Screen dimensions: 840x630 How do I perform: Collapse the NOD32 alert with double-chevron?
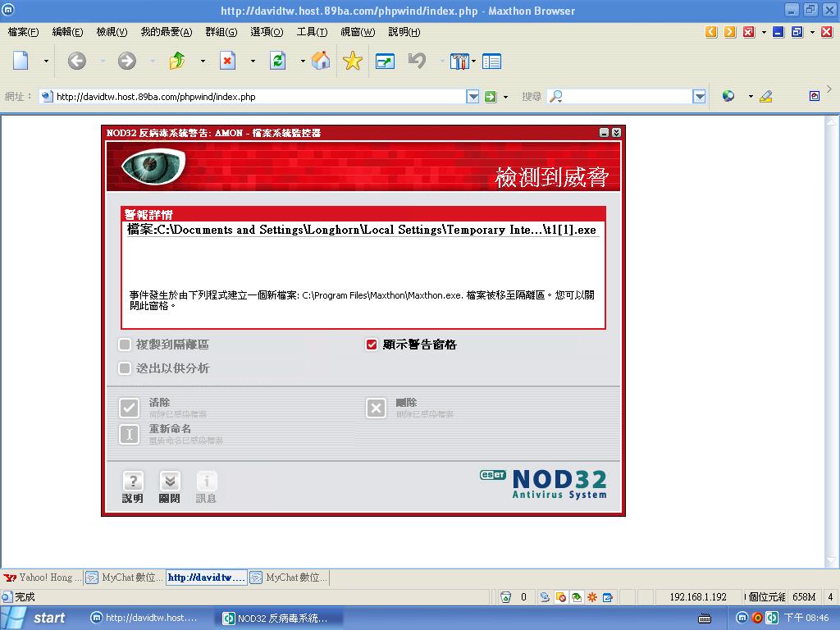coord(617,132)
